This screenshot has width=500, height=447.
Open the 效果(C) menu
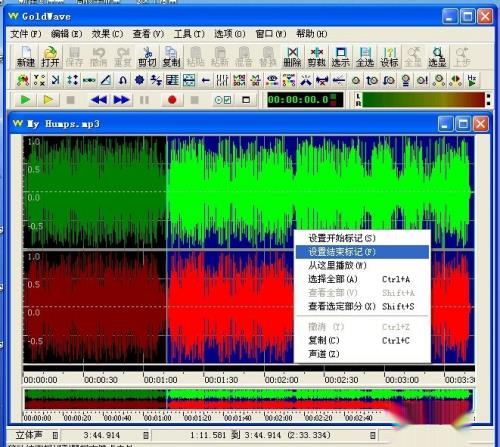coord(107,34)
